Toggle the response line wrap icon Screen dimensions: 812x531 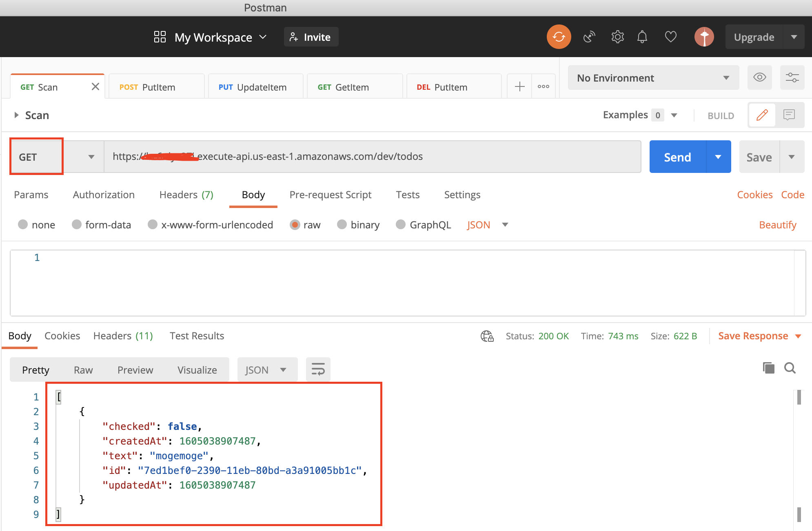(318, 369)
